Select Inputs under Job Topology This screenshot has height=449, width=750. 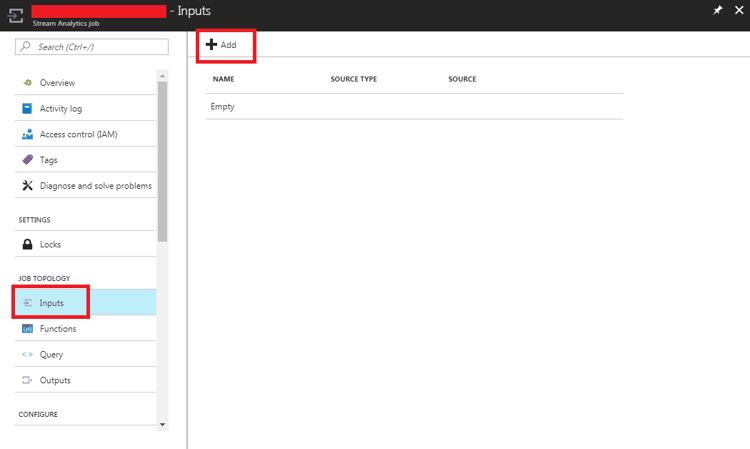coord(86,303)
